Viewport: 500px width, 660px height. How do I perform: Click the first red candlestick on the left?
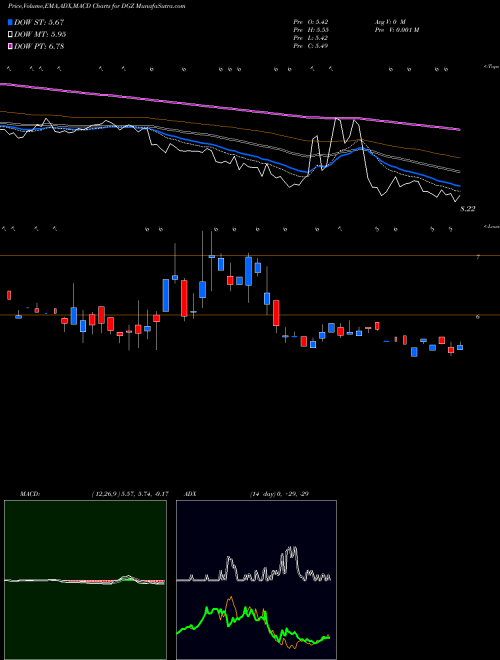pos(9,295)
